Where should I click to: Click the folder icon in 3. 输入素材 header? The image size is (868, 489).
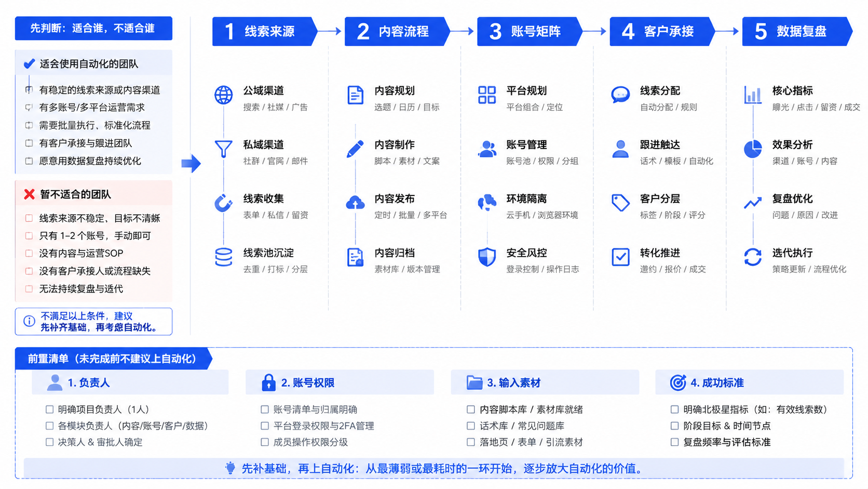pos(474,382)
